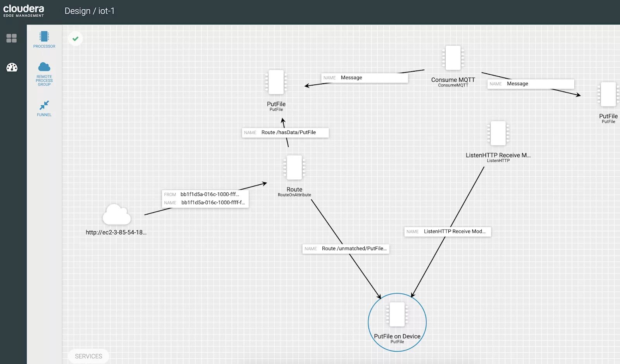This screenshot has height=364, width=620.
Task: Open the Services panel button
Action: pyautogui.click(x=88, y=356)
